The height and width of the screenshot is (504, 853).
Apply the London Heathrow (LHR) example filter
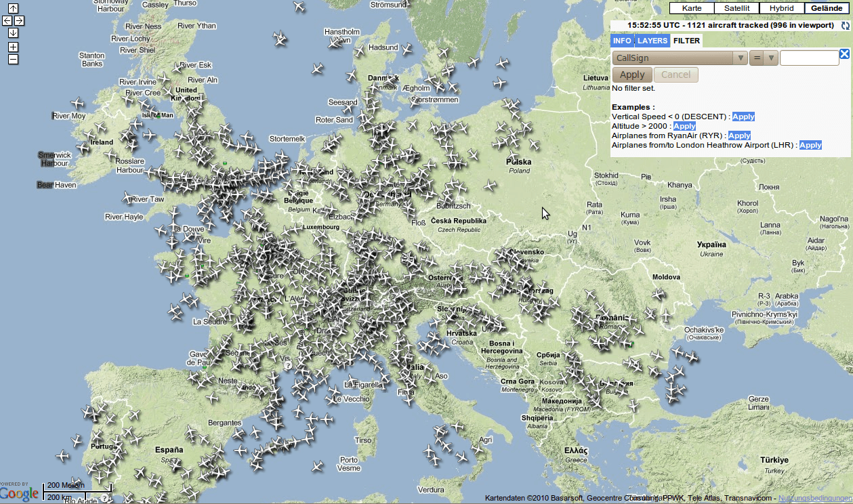pyautogui.click(x=810, y=145)
